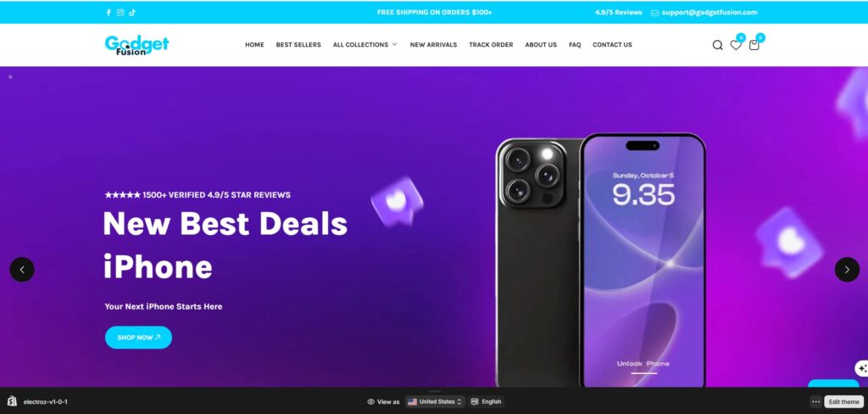Click the Gadget Fusion logo
The image size is (868, 414).
coord(136,45)
